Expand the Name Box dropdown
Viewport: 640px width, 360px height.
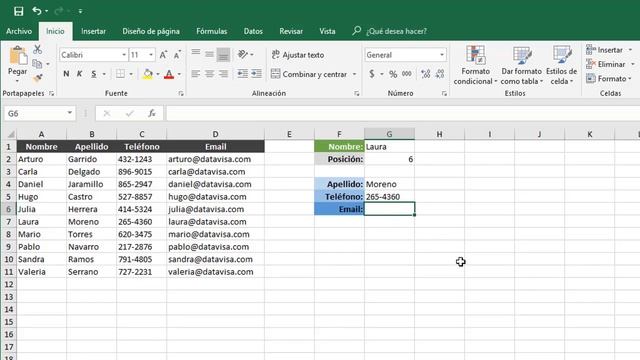point(69,113)
